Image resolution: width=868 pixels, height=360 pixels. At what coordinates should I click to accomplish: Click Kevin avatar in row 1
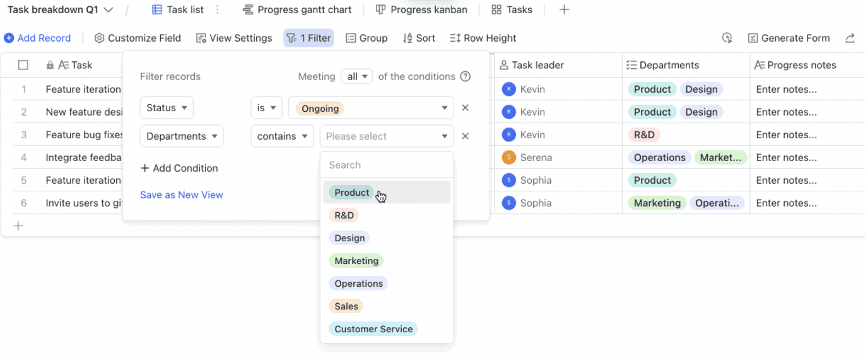pos(508,89)
